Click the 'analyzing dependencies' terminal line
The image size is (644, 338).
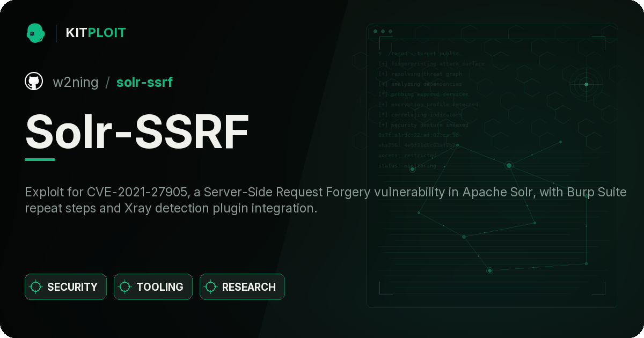(x=420, y=84)
